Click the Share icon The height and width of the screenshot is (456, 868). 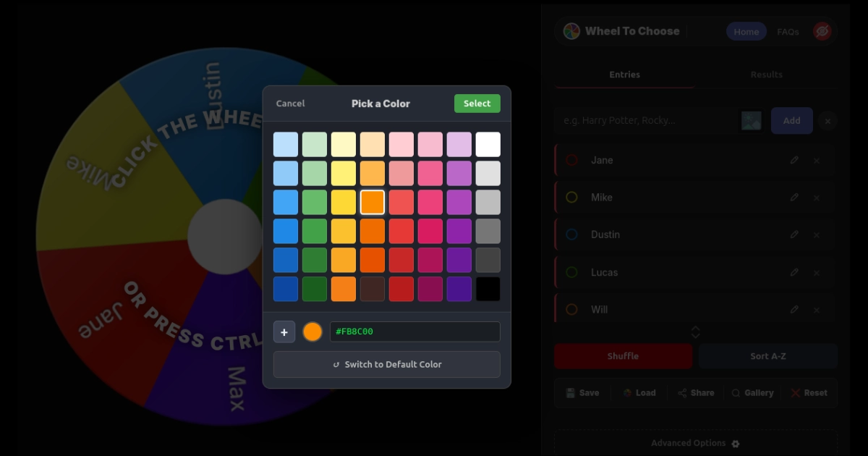click(x=681, y=392)
